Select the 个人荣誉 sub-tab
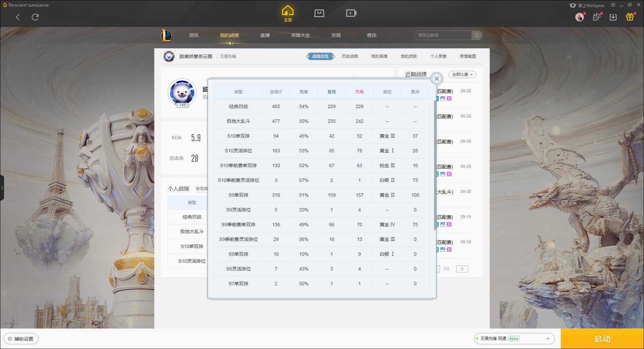This screenshot has width=644, height=349. pos(438,56)
